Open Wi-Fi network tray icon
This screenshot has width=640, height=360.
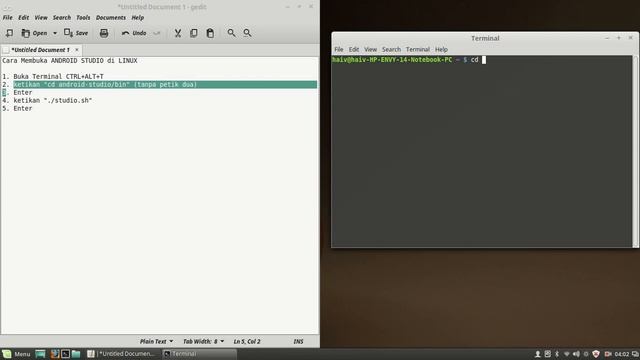tap(567, 354)
